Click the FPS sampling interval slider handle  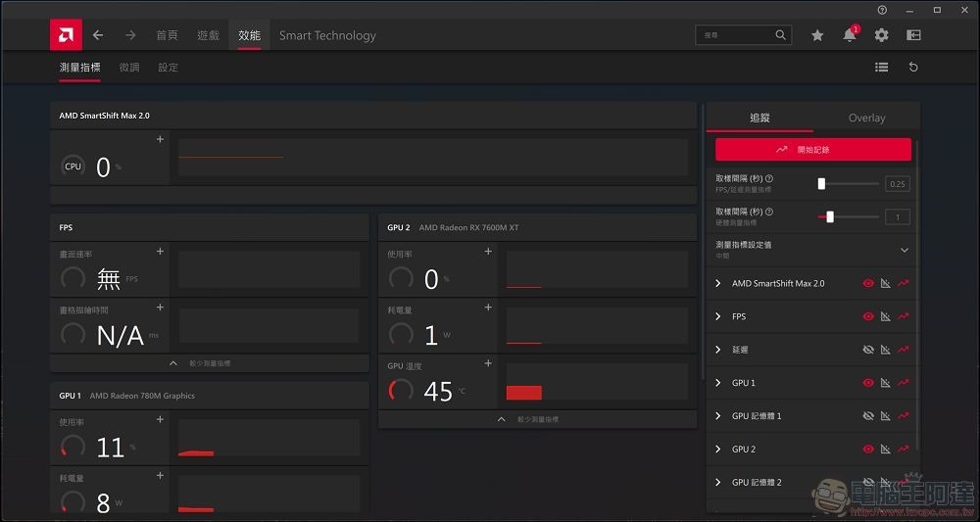coord(822,183)
